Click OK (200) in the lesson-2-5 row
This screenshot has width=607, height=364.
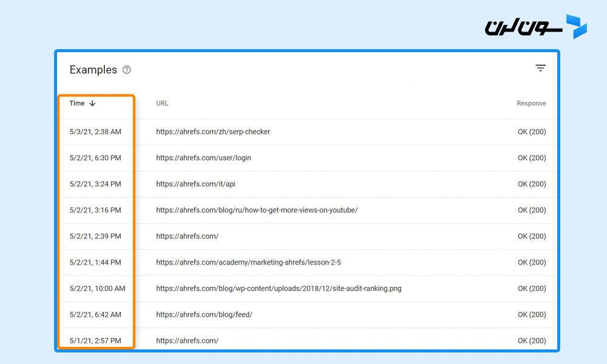pos(532,262)
